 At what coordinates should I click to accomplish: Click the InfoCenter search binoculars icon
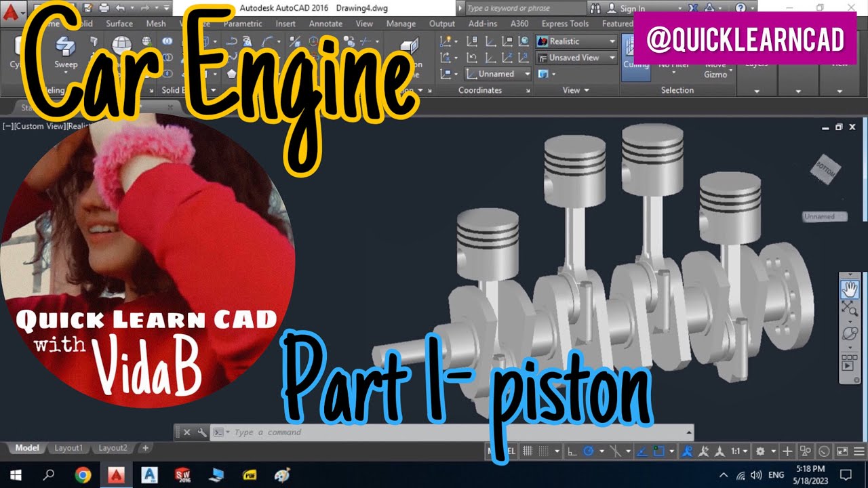[x=595, y=8]
